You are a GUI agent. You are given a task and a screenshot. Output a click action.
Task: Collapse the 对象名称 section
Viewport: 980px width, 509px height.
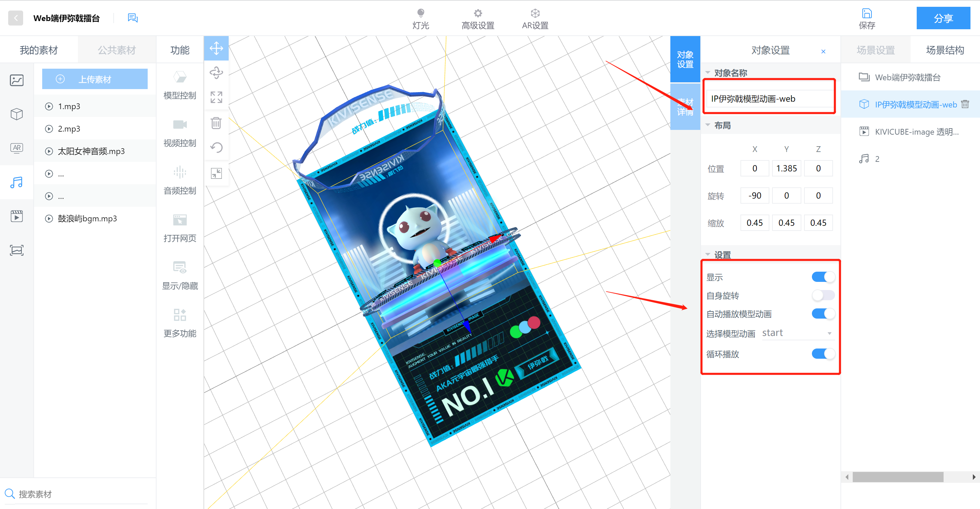[x=708, y=73]
